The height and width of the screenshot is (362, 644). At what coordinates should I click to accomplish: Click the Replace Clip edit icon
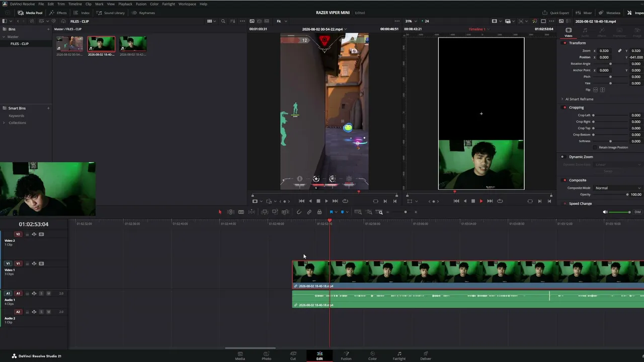pyautogui.click(x=285, y=212)
